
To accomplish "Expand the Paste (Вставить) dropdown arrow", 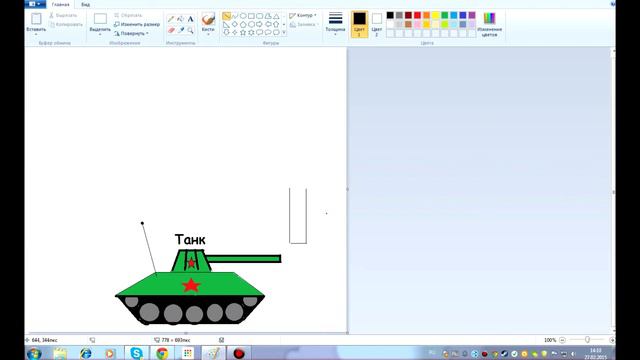I will click(36, 34).
